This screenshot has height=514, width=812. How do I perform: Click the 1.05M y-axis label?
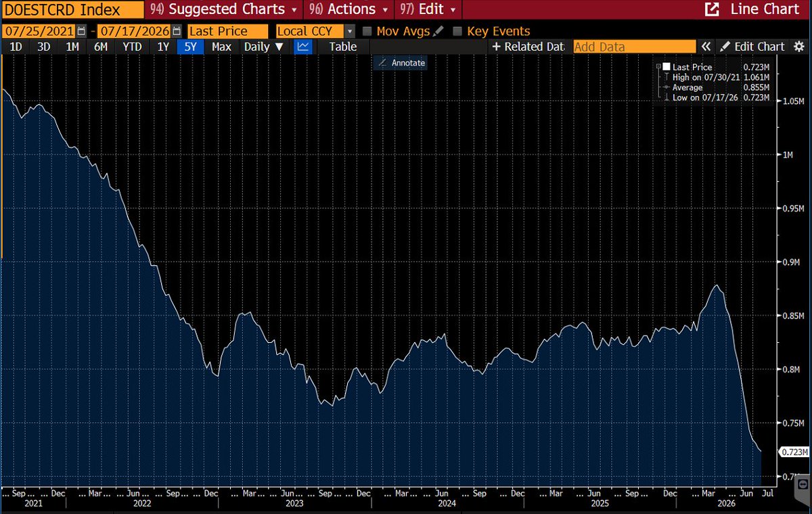(792, 101)
